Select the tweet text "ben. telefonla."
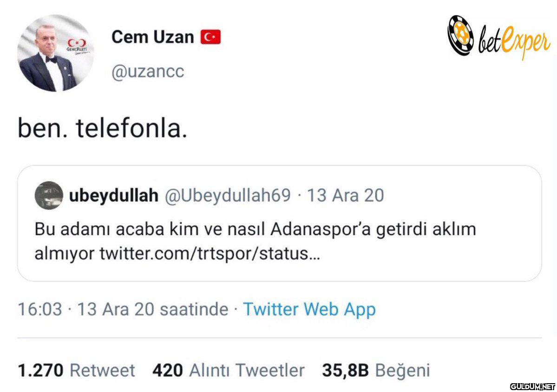 click(x=103, y=129)
